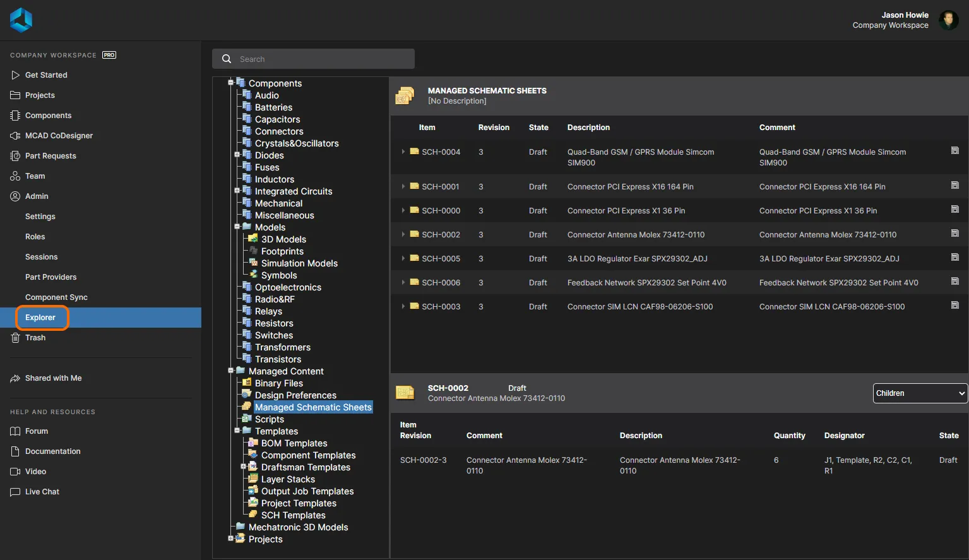Click the Live Chat icon

coord(15,492)
